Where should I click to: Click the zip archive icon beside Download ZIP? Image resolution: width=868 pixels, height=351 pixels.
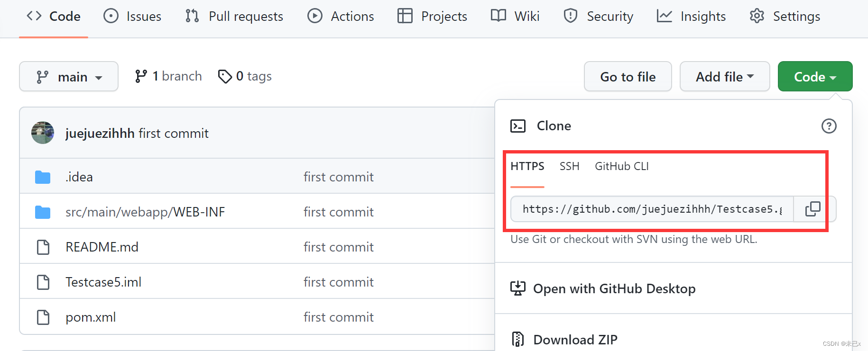(x=518, y=339)
